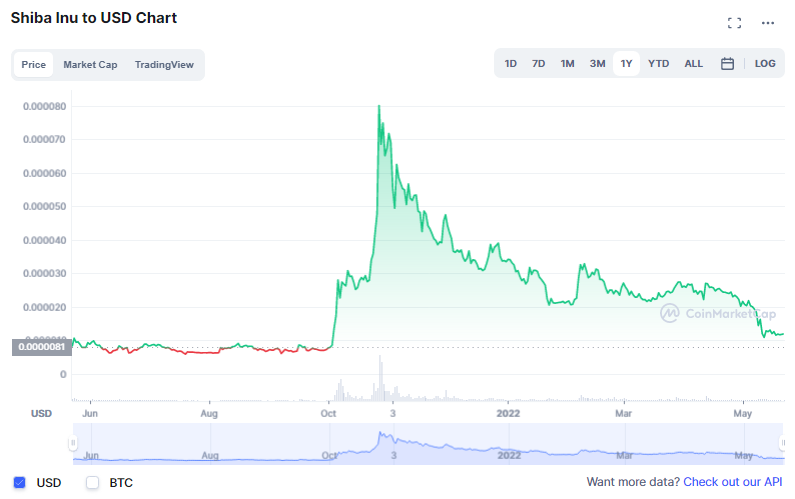Toggle LOG scale for the chart
The height and width of the screenshot is (499, 795).
click(x=765, y=63)
